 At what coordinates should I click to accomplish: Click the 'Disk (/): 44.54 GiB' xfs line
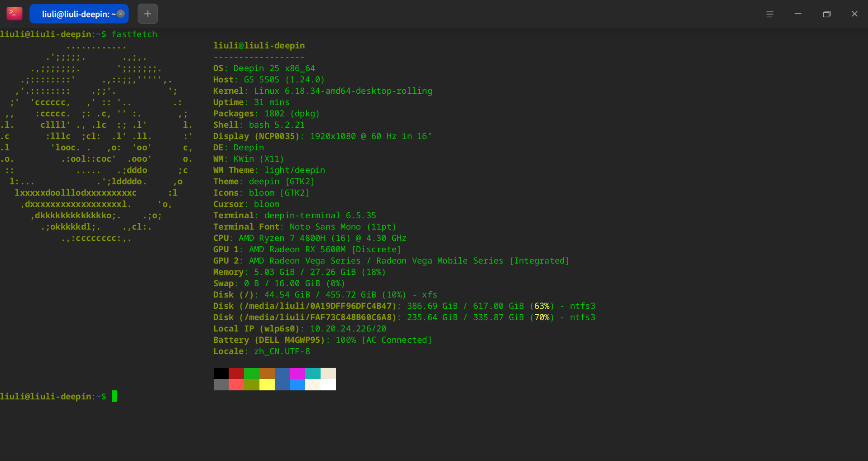[325, 295]
